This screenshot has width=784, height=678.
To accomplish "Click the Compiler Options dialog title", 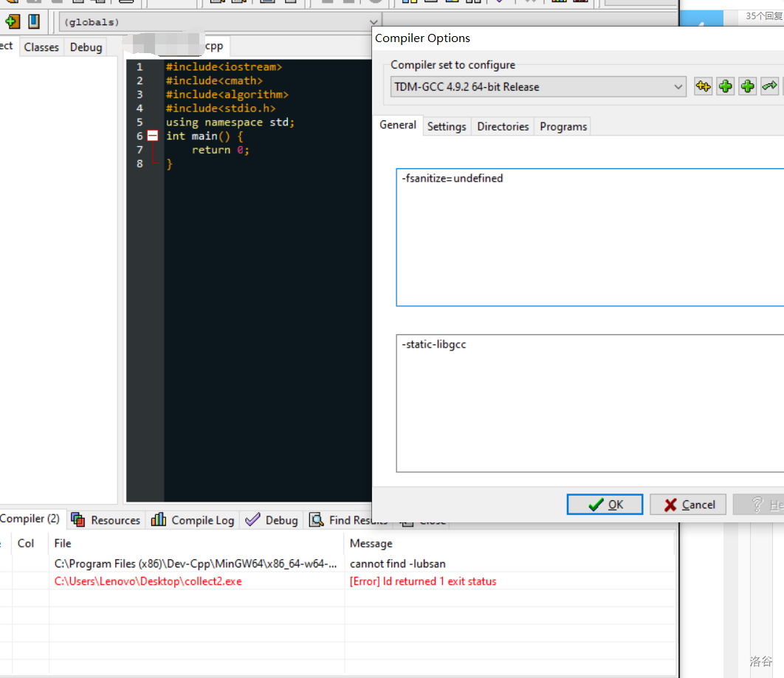I will click(422, 38).
